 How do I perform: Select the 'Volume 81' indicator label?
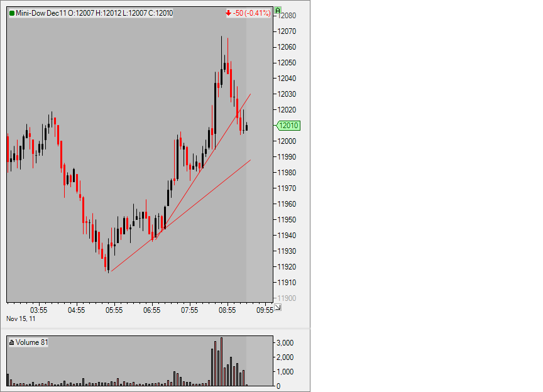pos(32,342)
